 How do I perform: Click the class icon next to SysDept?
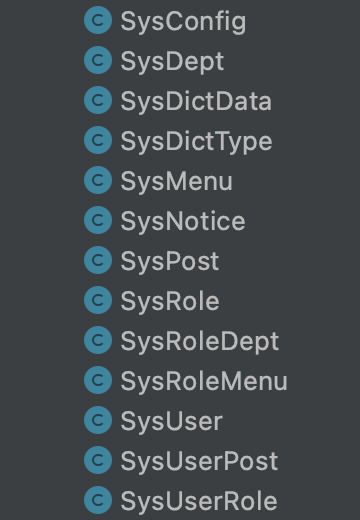point(98,60)
